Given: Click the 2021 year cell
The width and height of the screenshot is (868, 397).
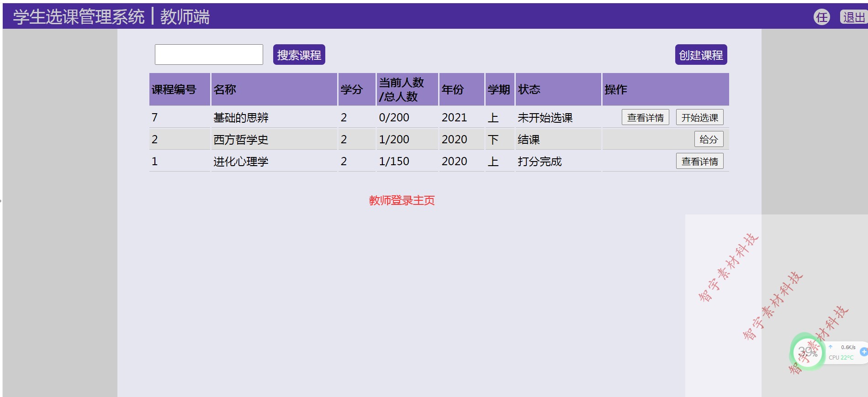Looking at the screenshot, I should [461, 118].
